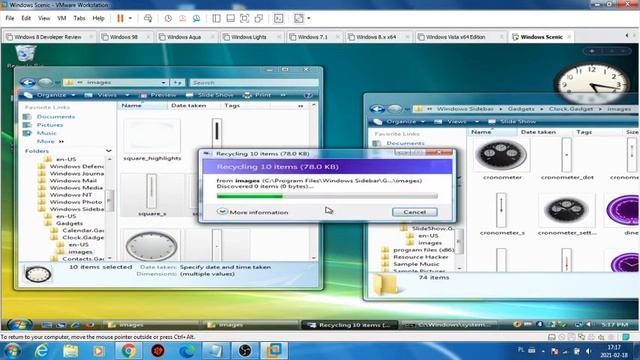Enter full screen mode via VMware toolbar icon
The image size is (640, 360).
click(x=244, y=18)
